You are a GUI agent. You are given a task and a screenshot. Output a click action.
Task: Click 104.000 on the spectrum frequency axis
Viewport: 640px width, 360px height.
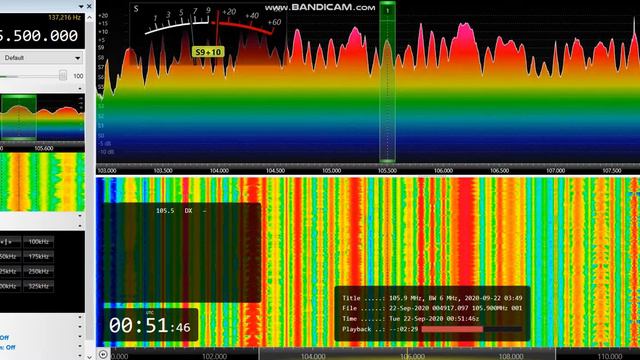pos(219,171)
